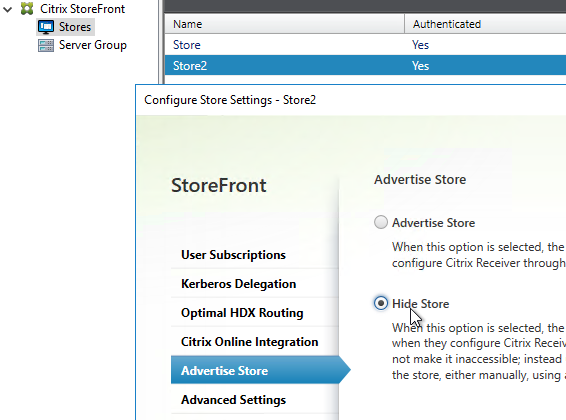Open the Advertise Store side tab

click(260, 370)
